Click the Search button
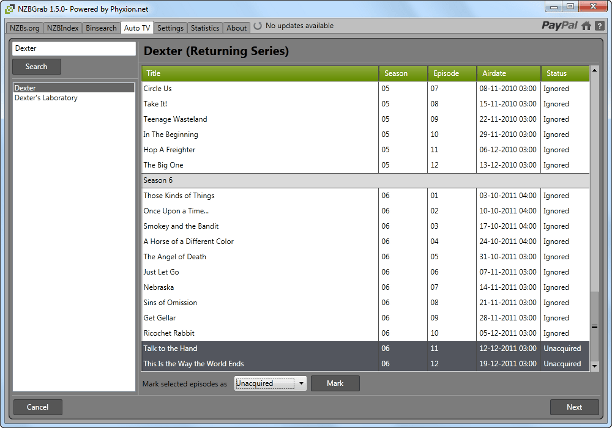 [36, 66]
